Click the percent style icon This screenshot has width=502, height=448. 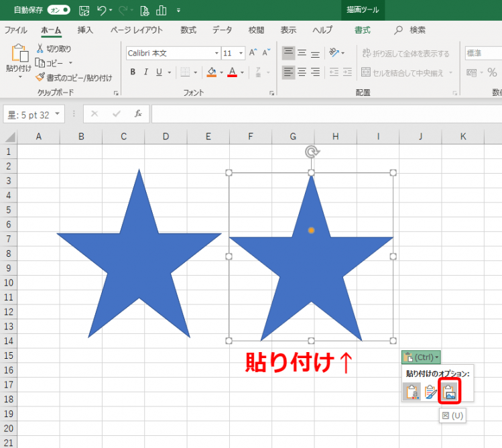coord(492,72)
